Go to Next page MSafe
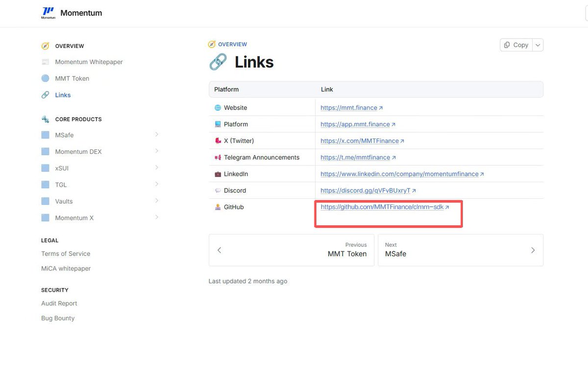This screenshot has height=380, width=588. 461,250
